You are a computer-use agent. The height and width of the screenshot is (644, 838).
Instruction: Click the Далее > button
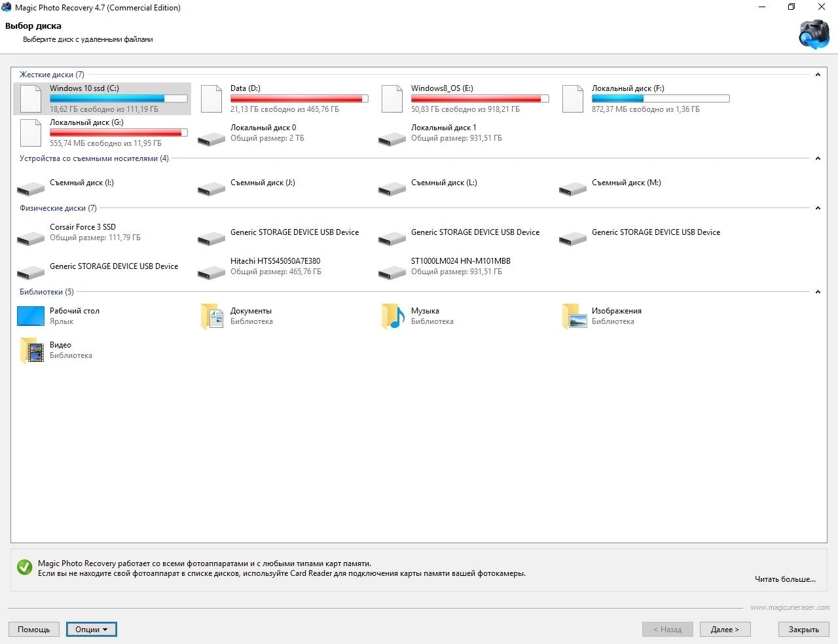[725, 630]
